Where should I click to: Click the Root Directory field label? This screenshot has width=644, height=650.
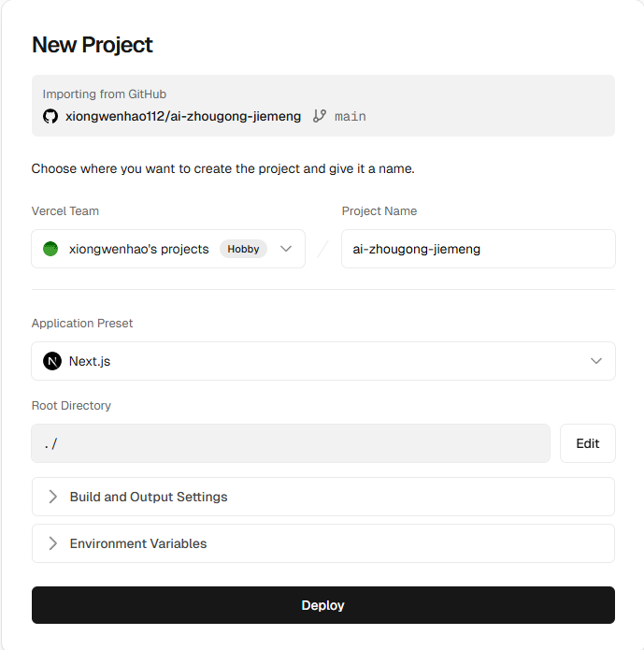71,406
